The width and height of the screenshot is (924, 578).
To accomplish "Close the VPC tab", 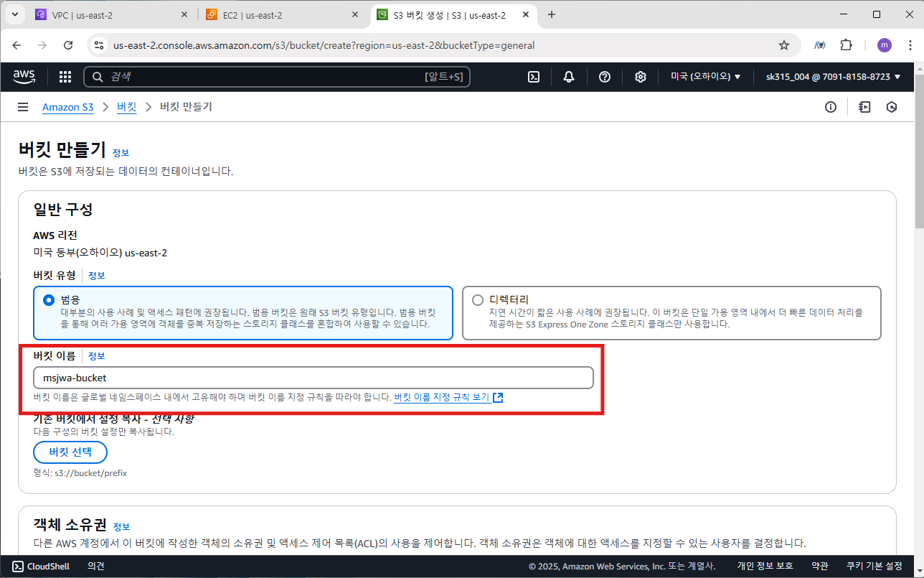I will 184,14.
